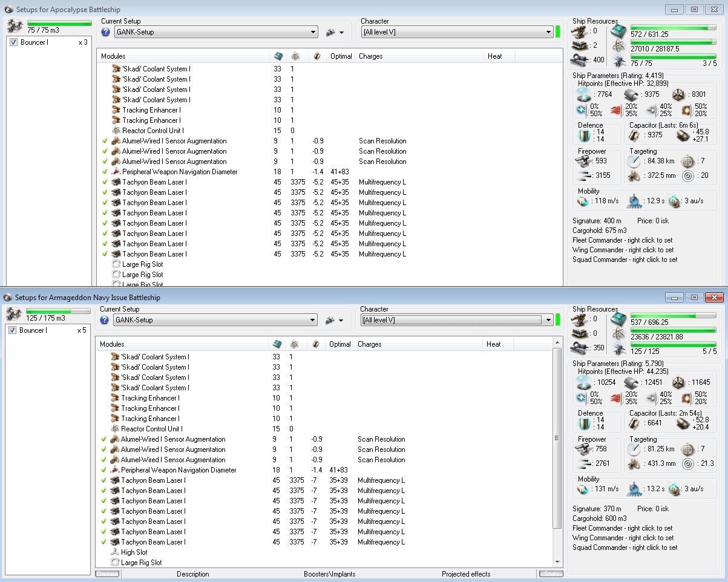Click the scan resolution icon showing 431.3 mm
This screenshot has height=582, width=728.
634,463
